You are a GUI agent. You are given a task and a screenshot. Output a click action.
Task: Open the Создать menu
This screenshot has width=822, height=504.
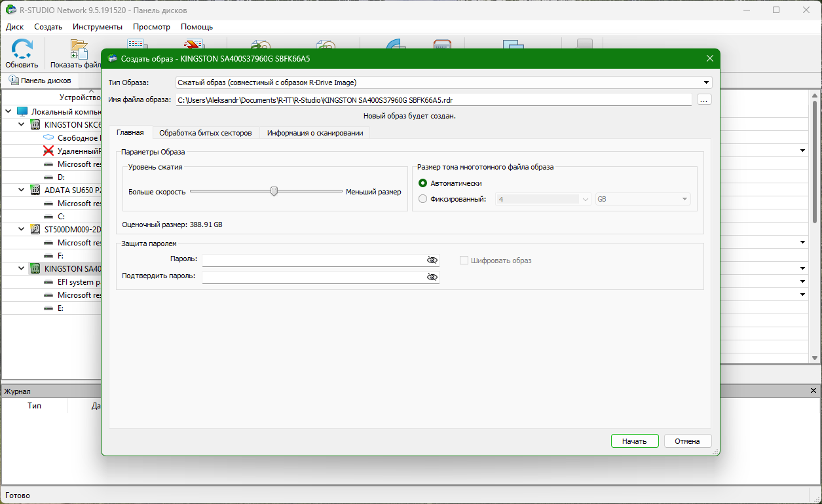(48, 27)
